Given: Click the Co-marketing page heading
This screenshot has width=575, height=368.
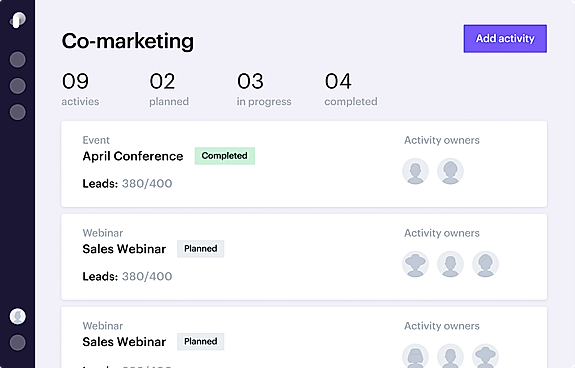Looking at the screenshot, I should coord(128,41).
